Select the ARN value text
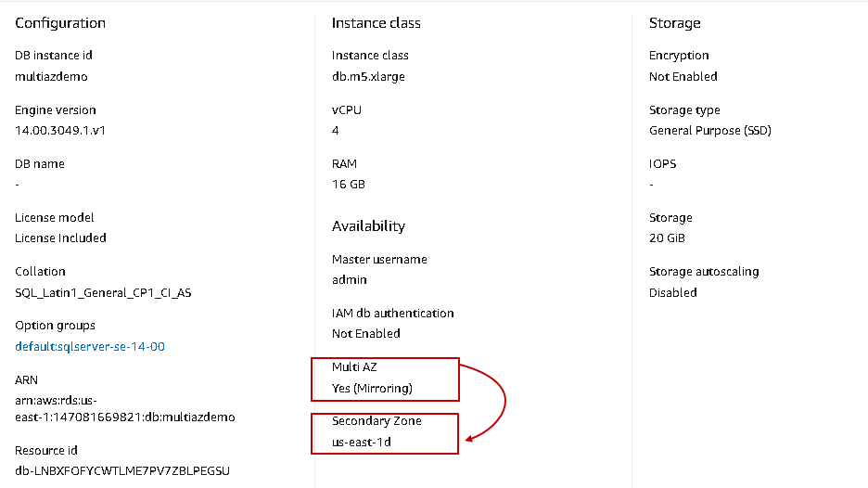The height and width of the screenshot is (488, 868). tap(124, 408)
